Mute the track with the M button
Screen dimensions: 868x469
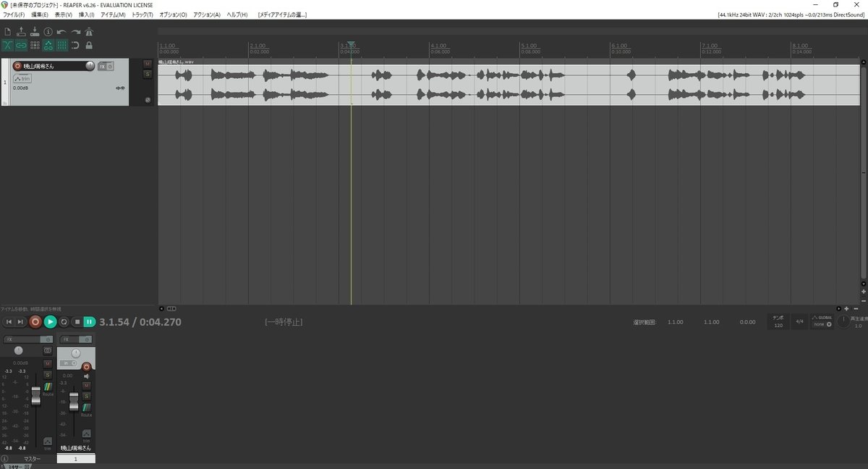pos(148,64)
